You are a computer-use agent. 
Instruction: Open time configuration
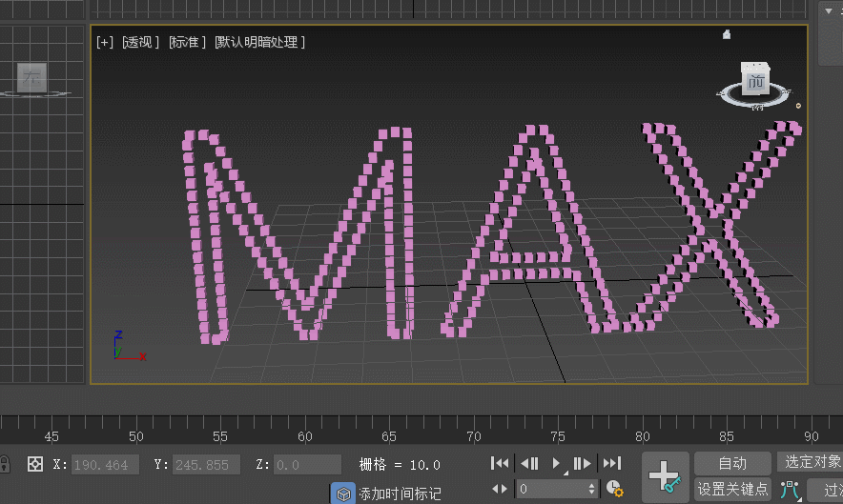click(614, 489)
